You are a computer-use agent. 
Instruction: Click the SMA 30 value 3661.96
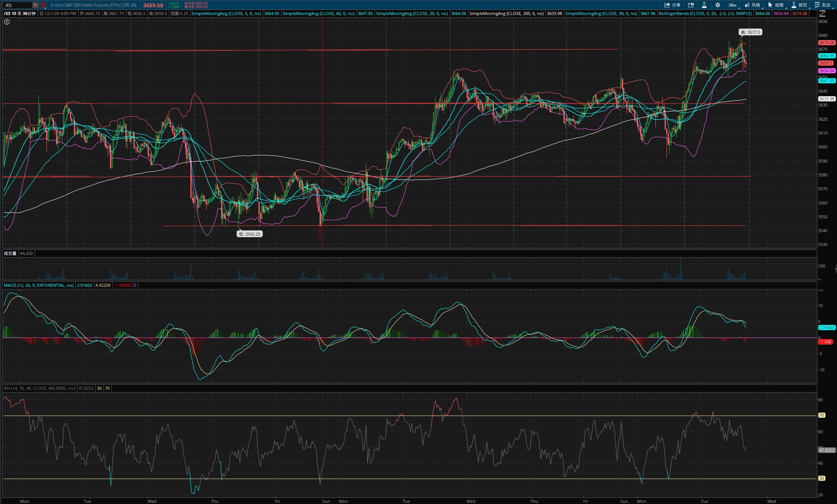(x=648, y=13)
